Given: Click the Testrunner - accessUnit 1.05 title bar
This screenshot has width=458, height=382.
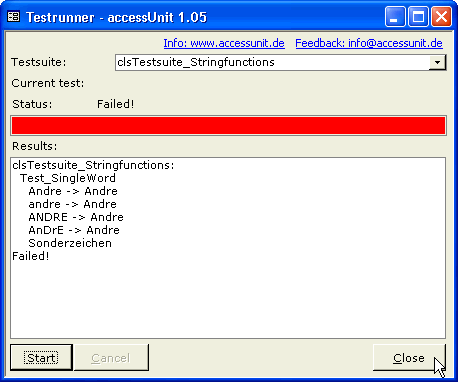Looking at the screenshot, I should point(117,17).
